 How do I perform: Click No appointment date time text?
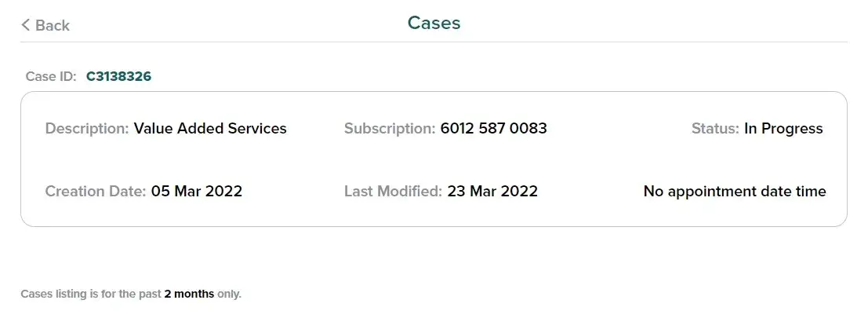coord(735,192)
